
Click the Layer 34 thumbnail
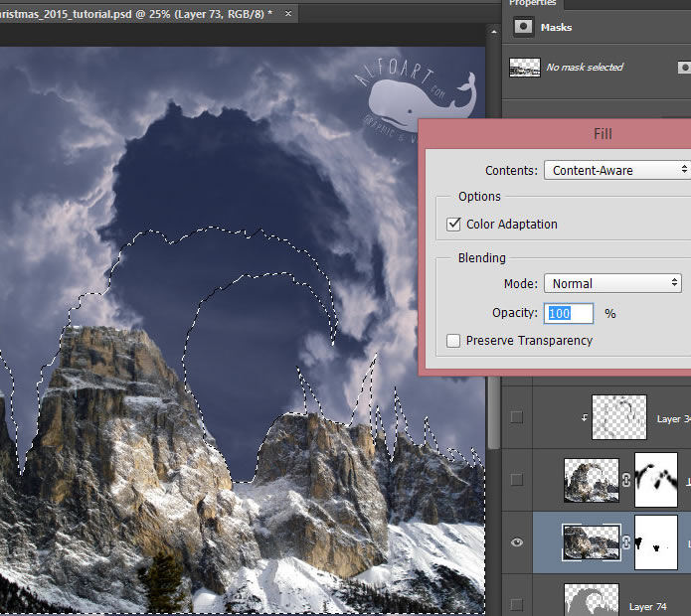619,417
